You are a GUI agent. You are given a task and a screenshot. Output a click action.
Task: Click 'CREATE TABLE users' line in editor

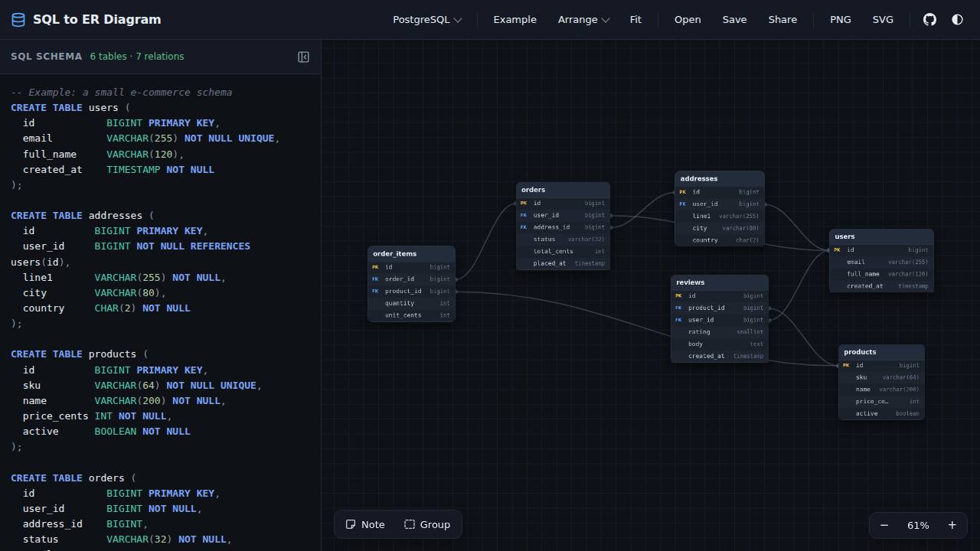click(x=70, y=107)
